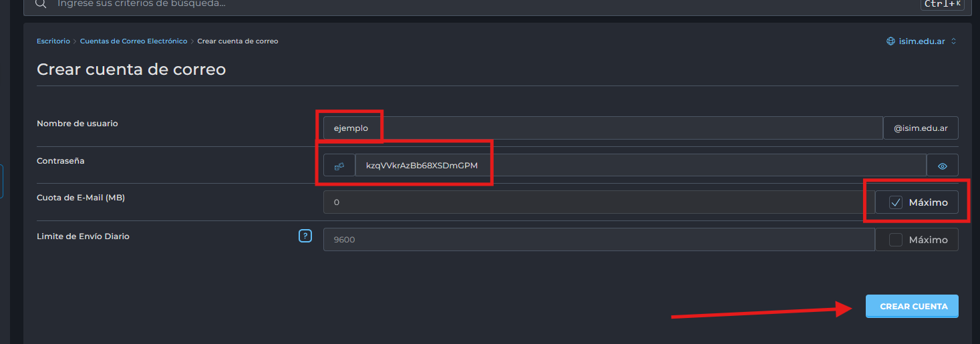
Task: Open Cuentas de Correo Electrónico breadcrumb
Action: [134, 41]
